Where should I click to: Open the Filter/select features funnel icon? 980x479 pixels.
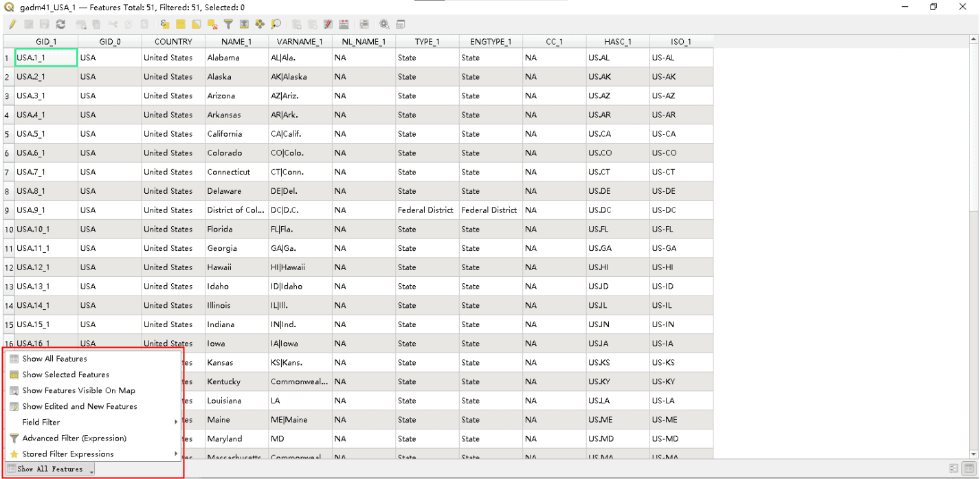point(228,24)
